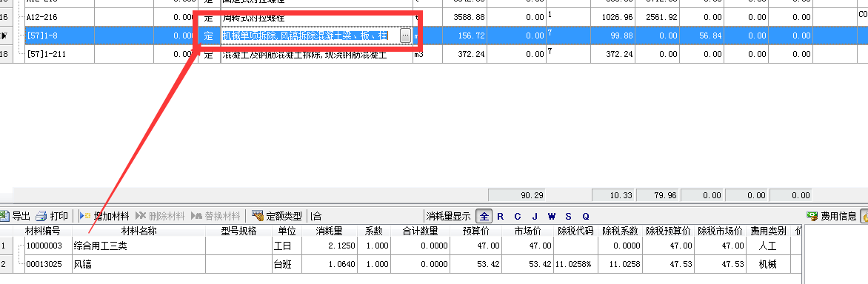Click the 市场价 column header

click(x=528, y=231)
